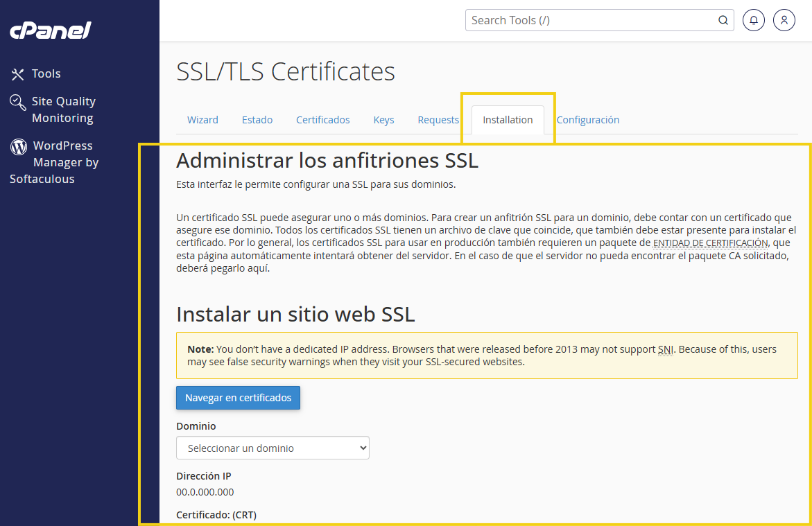Switch to the Wizard tab
This screenshot has height=526, width=812.
[x=202, y=120]
